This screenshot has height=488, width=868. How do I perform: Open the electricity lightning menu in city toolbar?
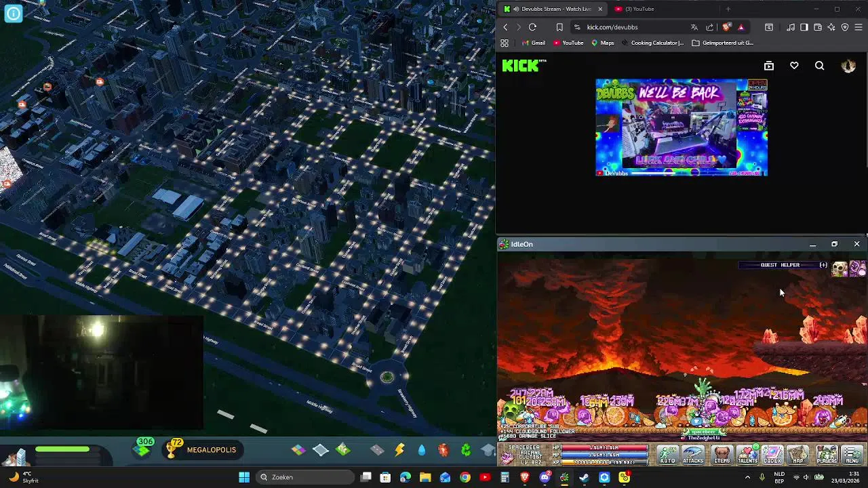(399, 450)
